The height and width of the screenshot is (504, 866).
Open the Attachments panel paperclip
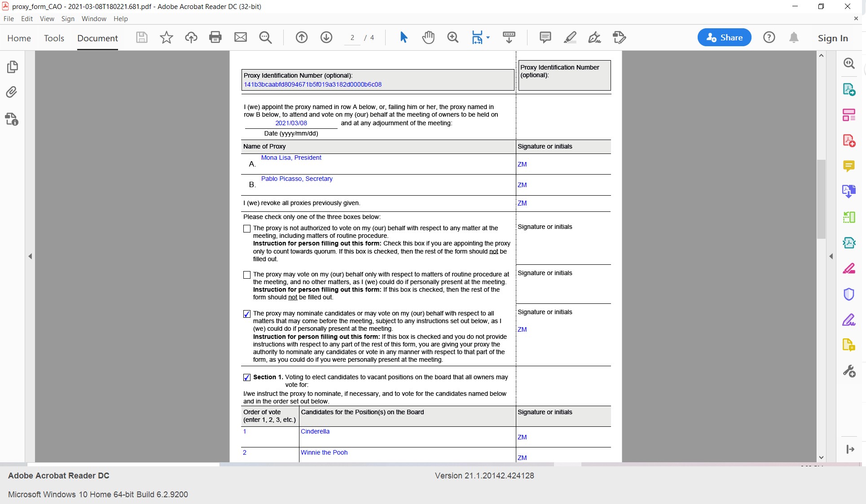point(12,92)
